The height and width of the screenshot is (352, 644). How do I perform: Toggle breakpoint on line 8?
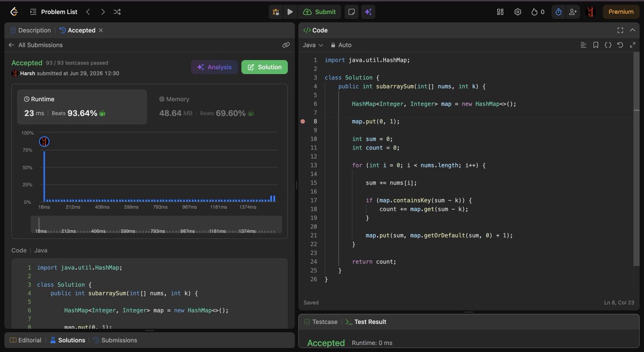(x=303, y=122)
